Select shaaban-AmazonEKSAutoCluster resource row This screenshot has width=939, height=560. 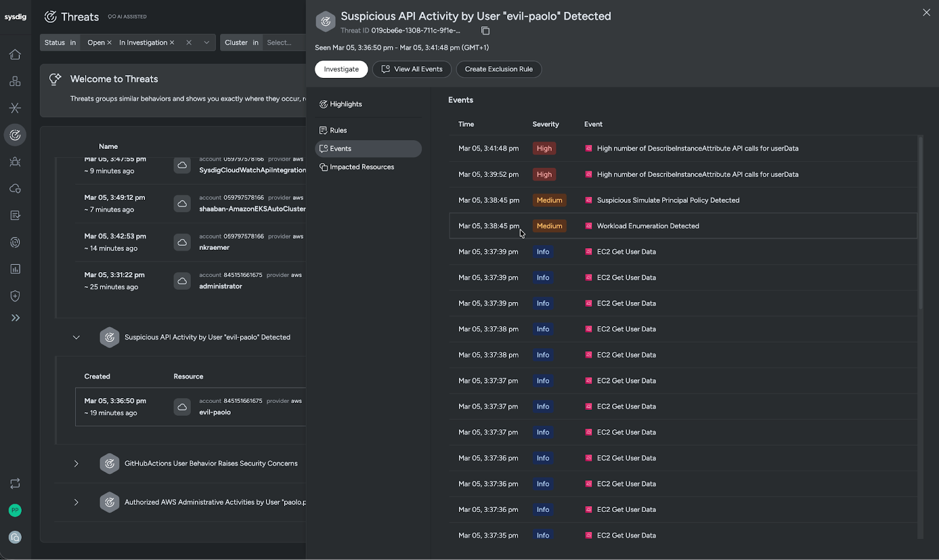(x=191, y=203)
